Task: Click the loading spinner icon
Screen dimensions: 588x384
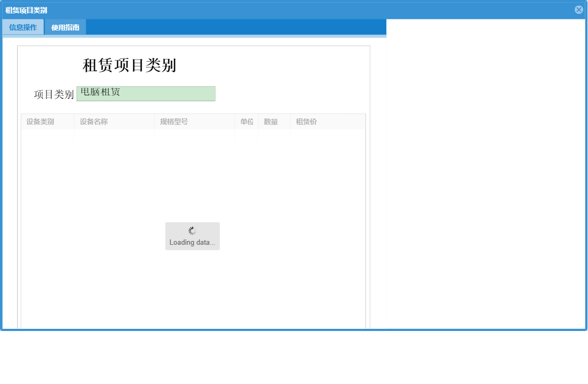Action: click(193, 231)
